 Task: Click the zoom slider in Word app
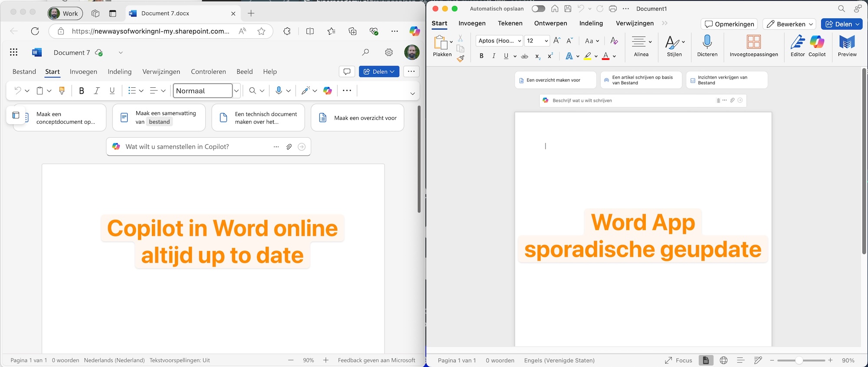pyautogui.click(x=801, y=360)
